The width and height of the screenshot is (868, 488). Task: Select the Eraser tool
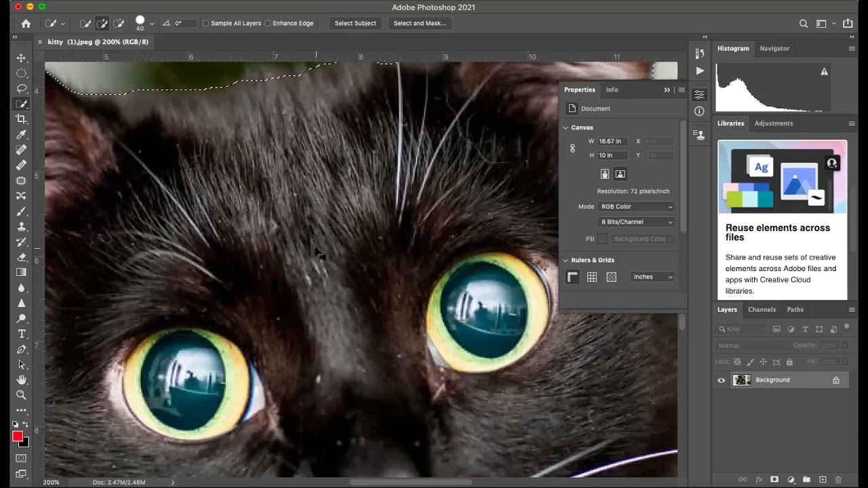[21, 257]
